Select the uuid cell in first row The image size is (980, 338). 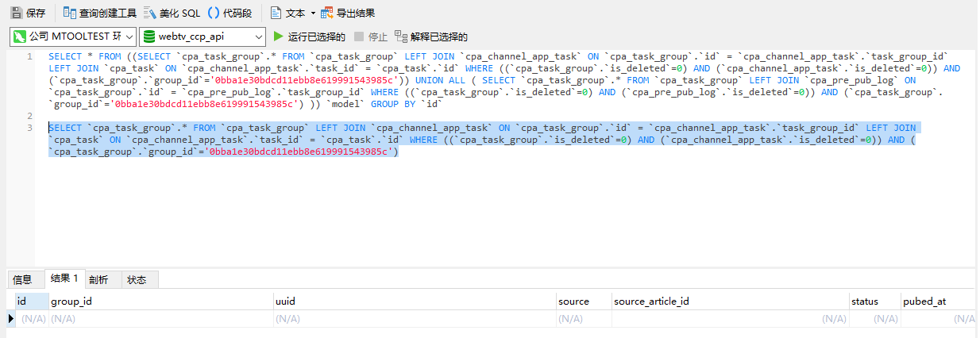click(x=413, y=318)
